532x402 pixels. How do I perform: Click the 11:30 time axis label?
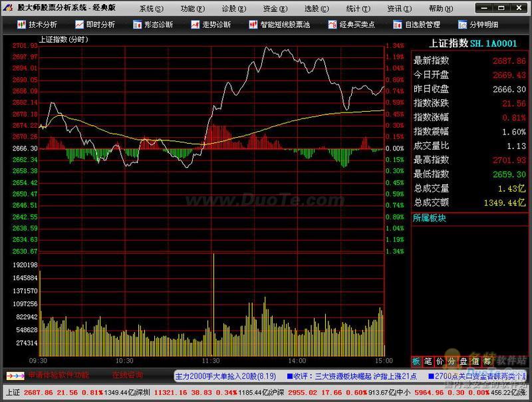pyautogui.click(x=211, y=361)
